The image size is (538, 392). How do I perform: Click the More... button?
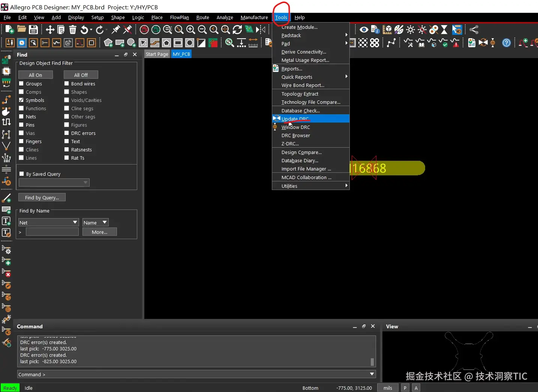click(x=99, y=232)
